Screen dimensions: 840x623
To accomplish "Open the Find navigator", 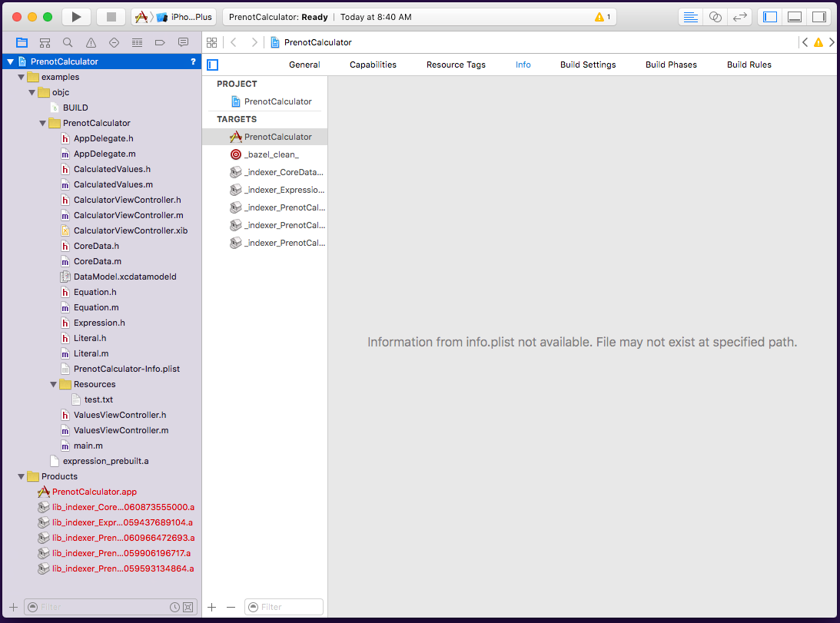I will click(x=68, y=42).
